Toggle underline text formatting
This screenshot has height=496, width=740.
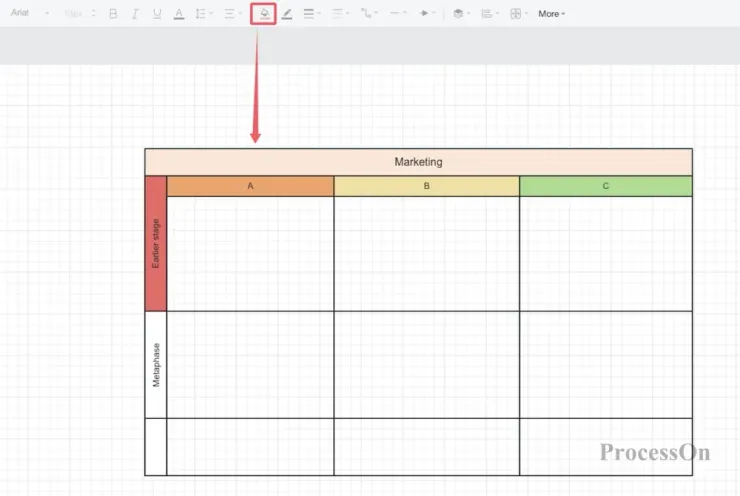click(157, 14)
